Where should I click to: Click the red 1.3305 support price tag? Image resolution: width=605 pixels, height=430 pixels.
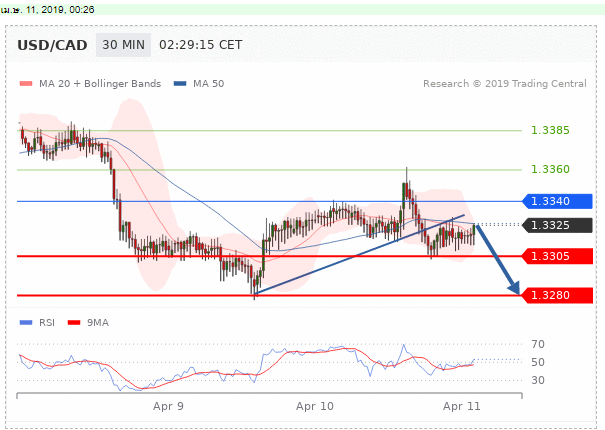click(x=557, y=256)
